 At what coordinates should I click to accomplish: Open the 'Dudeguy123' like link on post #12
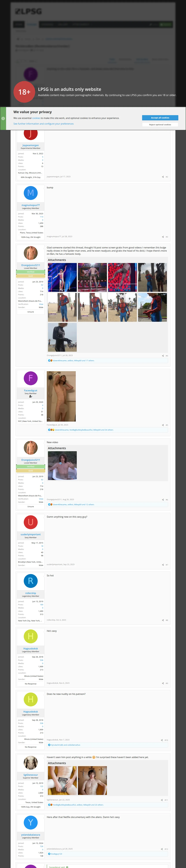[56, 854]
